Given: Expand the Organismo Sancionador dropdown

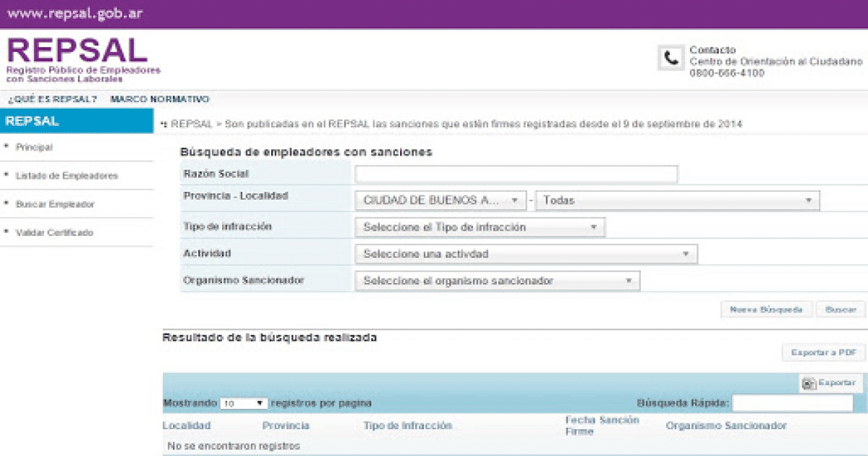Looking at the screenshot, I should [x=497, y=281].
